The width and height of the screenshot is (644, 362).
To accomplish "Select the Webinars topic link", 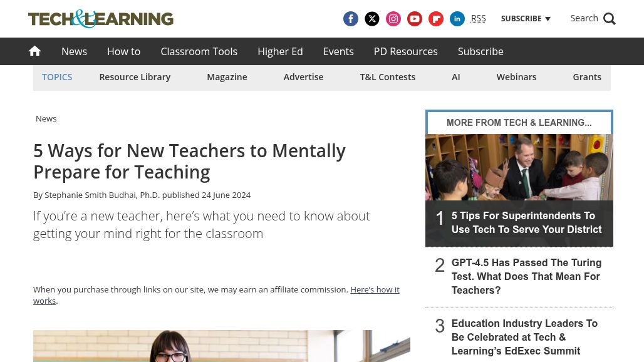I will tap(516, 77).
